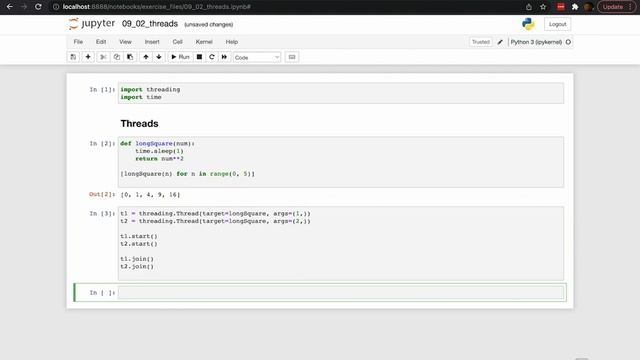
Task: Click the import threading cell
Action: pyautogui.click(x=341, y=93)
